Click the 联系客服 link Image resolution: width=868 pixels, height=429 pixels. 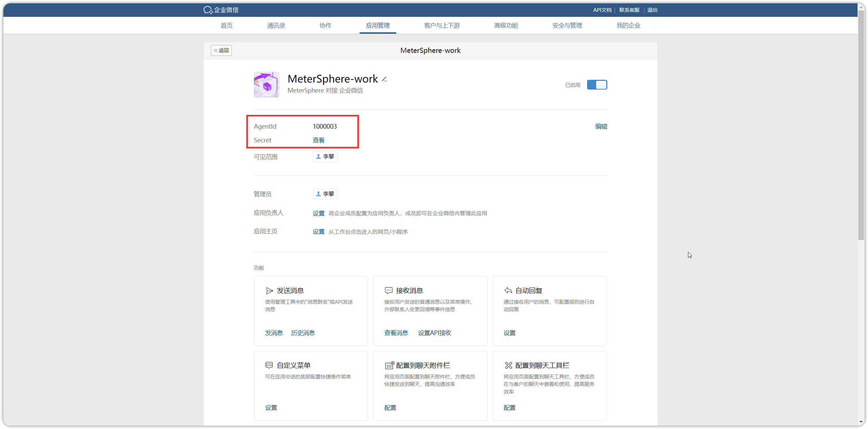click(629, 10)
